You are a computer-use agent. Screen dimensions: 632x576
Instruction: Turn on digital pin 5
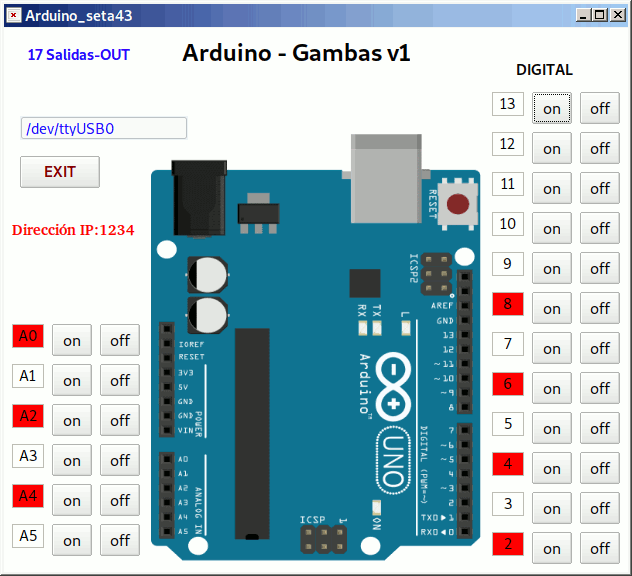(551, 428)
